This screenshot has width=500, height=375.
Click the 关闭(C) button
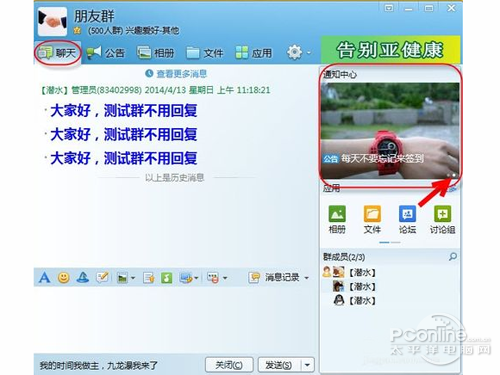tap(229, 365)
